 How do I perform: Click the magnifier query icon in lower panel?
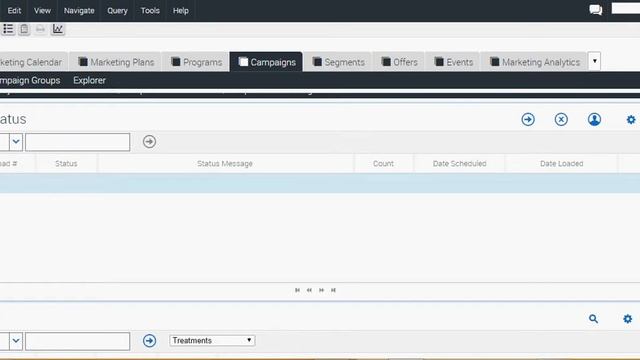[593, 319]
